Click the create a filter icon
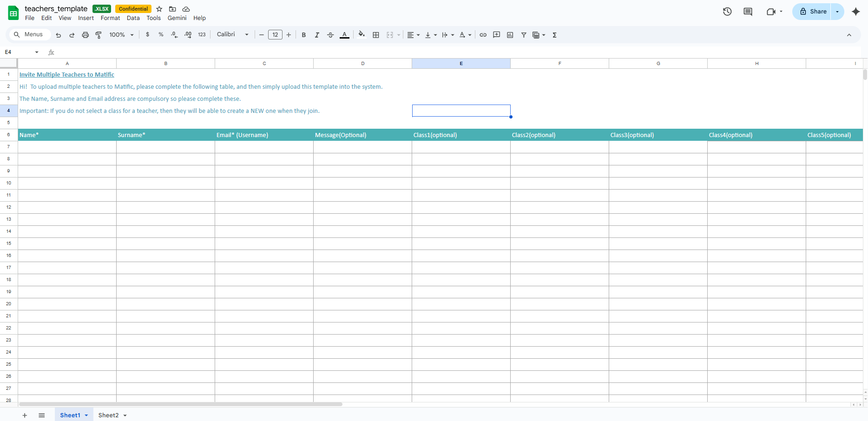Viewport: 868px width, 421px height. click(x=524, y=35)
